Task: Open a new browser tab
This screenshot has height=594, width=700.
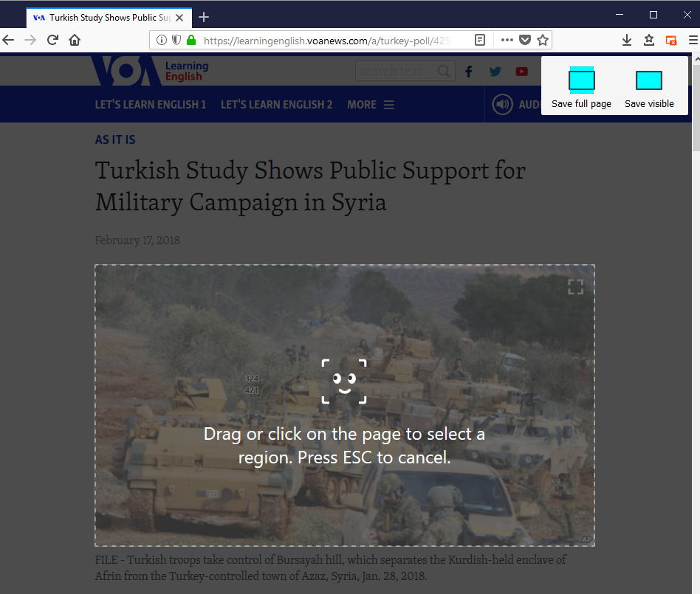Action: pyautogui.click(x=204, y=17)
